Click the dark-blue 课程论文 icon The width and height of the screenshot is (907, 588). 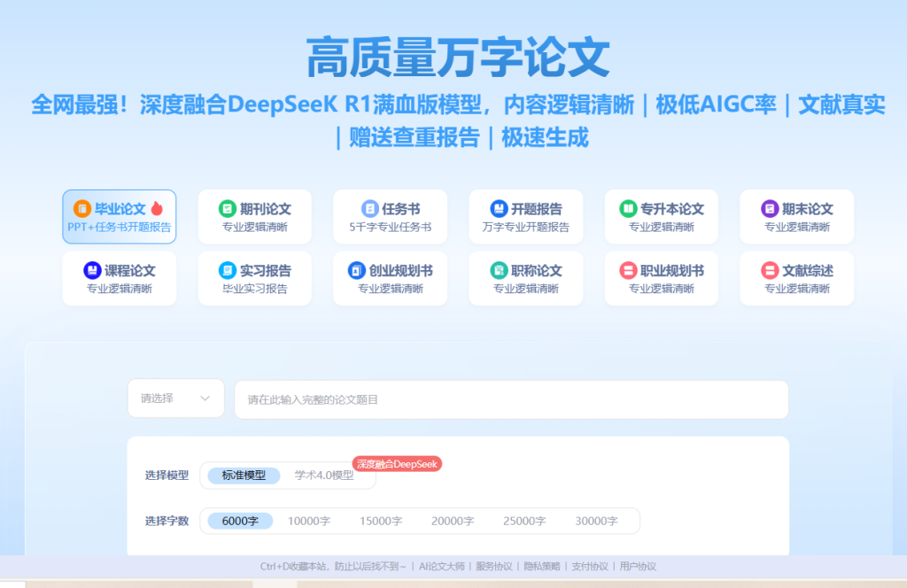tap(92, 270)
